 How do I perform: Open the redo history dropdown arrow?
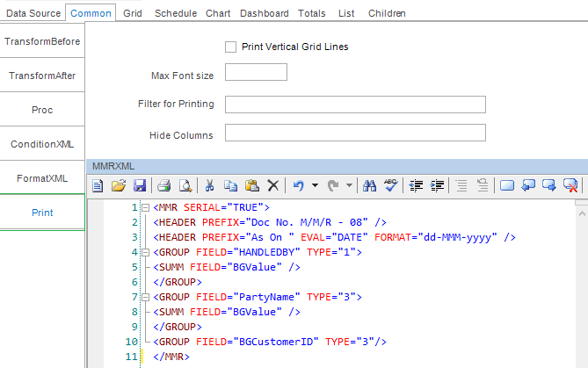pos(349,185)
